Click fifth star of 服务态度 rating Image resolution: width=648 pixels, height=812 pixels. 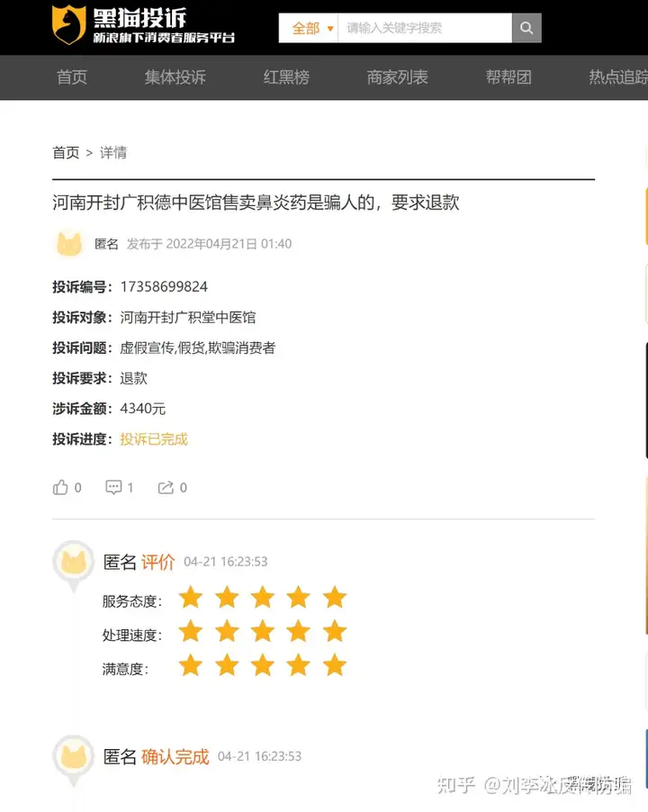(335, 598)
